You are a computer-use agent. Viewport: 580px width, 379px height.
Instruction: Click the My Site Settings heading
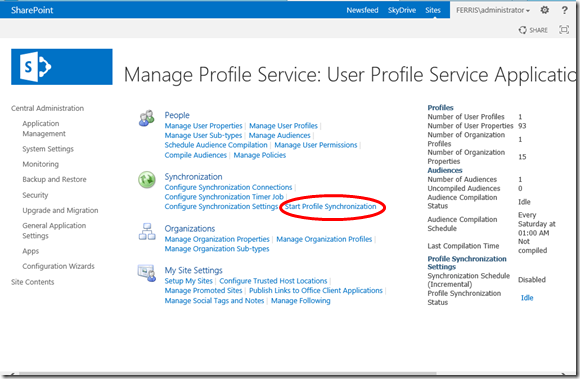tap(193, 270)
